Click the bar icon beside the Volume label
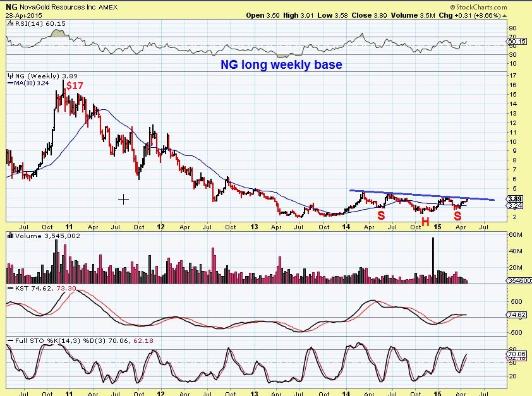 click(x=11, y=236)
